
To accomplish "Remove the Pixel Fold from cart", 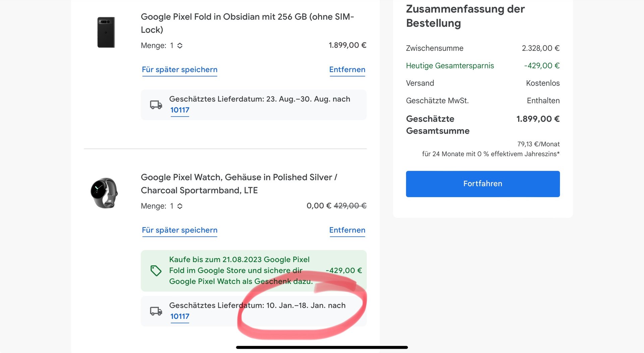I will coord(347,70).
